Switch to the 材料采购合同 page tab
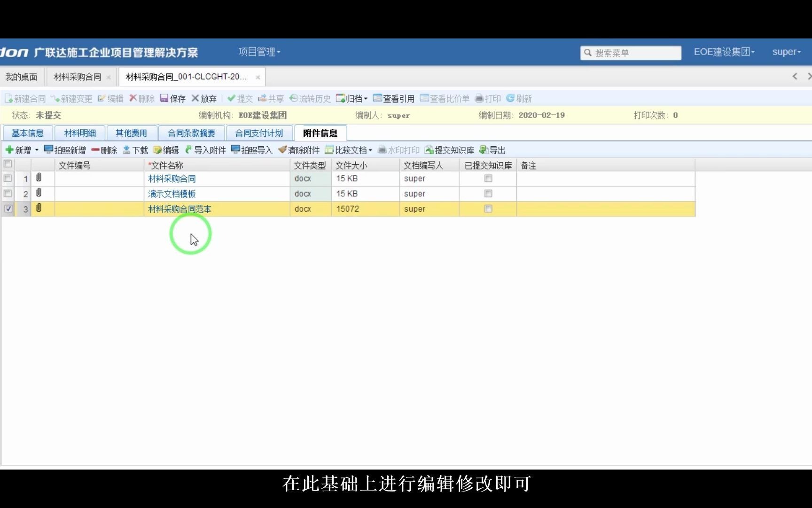Viewport: 812px width, 508px height. 78,77
